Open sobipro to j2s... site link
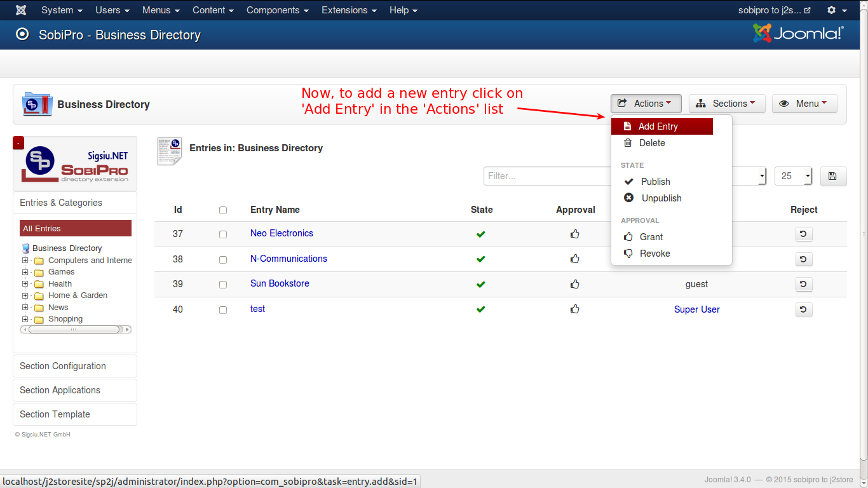 point(775,10)
